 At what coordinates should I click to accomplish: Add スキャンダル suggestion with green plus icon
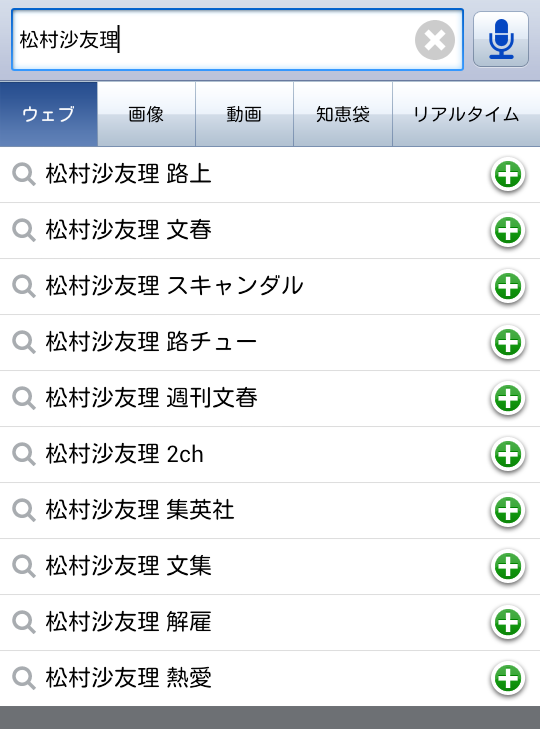tap(508, 286)
